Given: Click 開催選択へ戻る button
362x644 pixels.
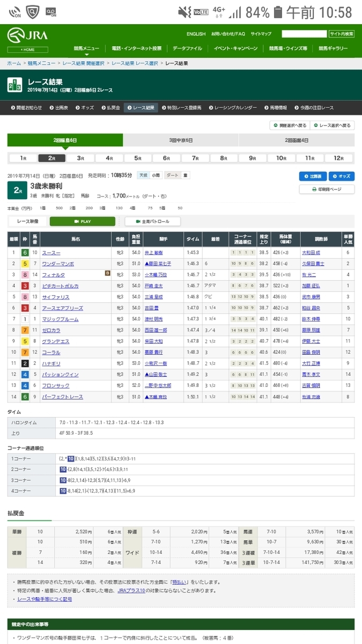Looking at the screenshot, I should (x=290, y=126).
